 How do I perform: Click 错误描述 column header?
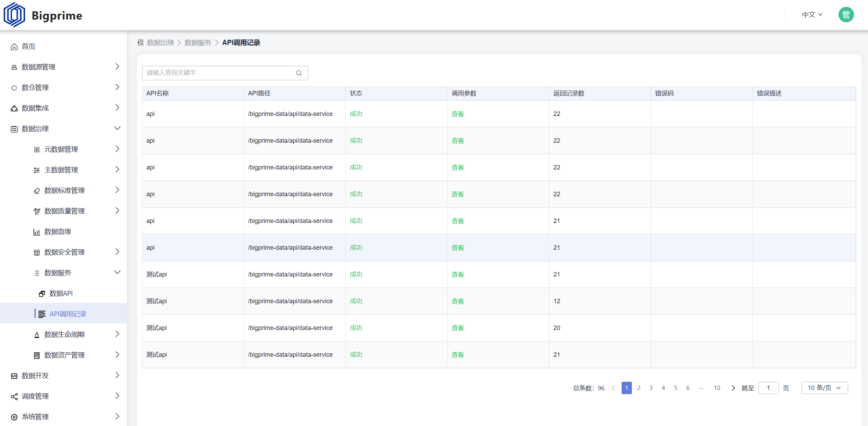click(x=804, y=93)
